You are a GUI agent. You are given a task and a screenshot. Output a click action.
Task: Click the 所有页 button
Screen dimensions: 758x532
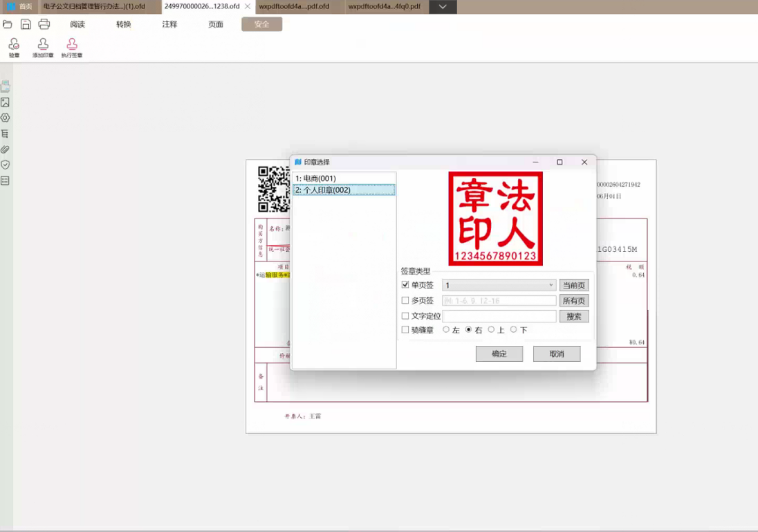click(x=574, y=301)
